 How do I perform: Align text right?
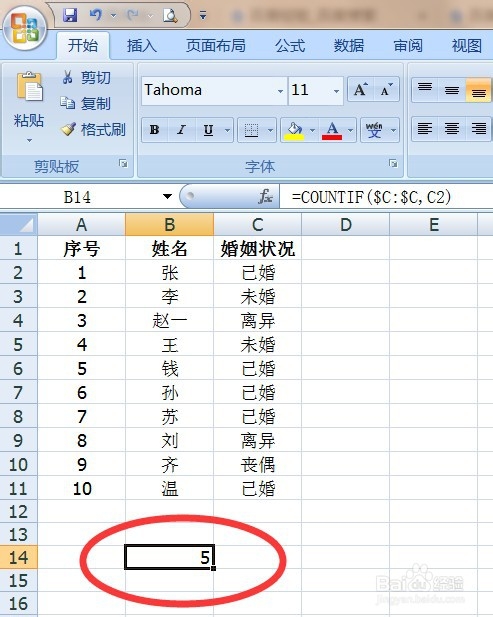[478, 129]
